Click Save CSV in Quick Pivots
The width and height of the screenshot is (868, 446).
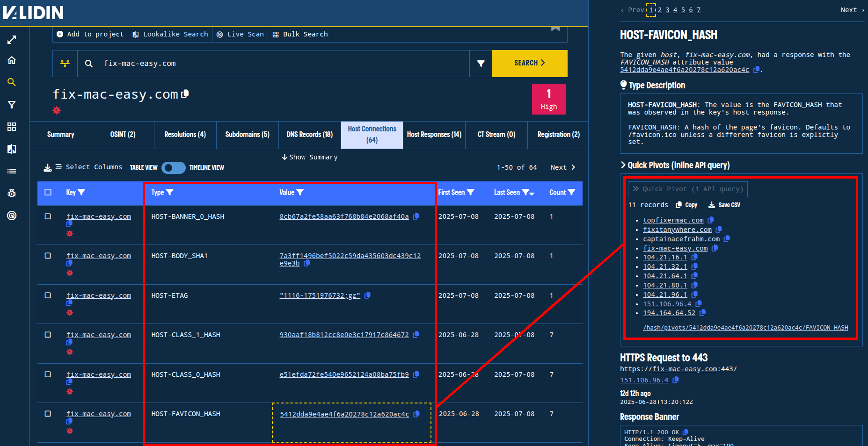(x=724, y=205)
